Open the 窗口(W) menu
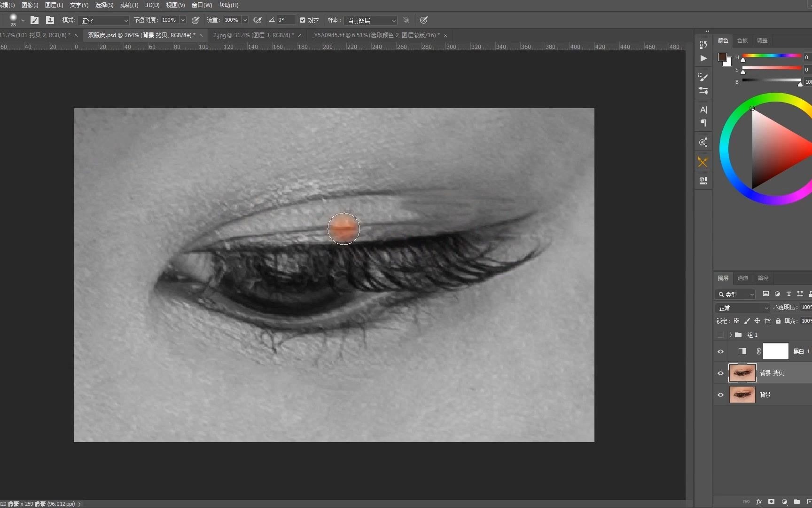 point(202,5)
